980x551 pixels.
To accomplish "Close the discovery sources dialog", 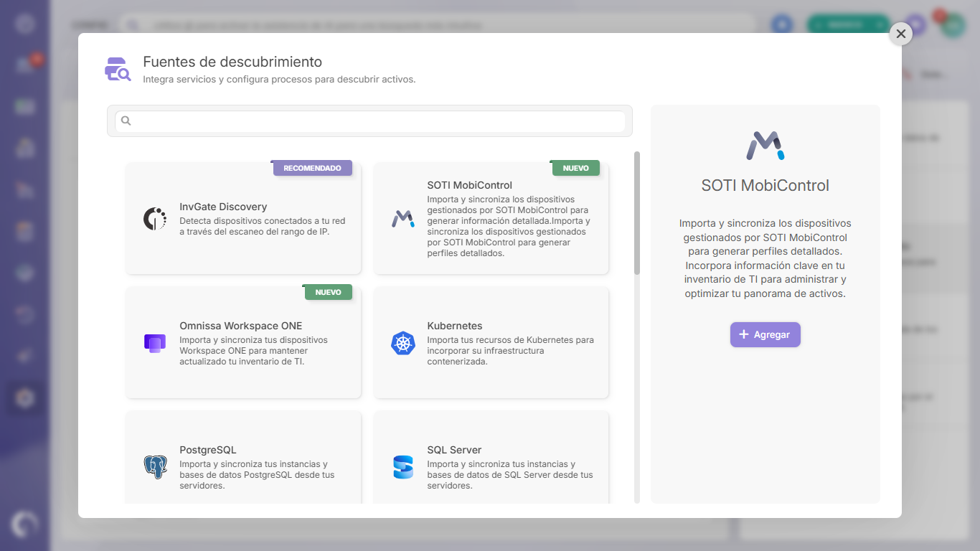I will pos(900,34).
